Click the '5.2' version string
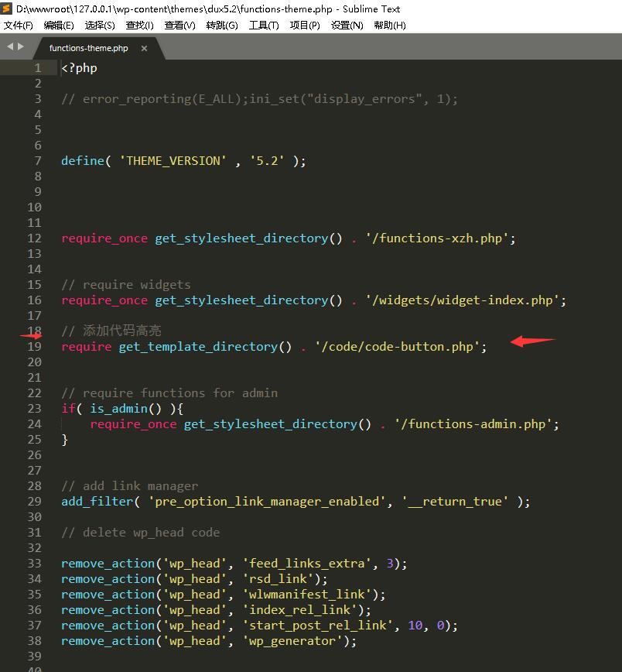Image resolution: width=622 pixels, height=672 pixels. click(x=267, y=161)
